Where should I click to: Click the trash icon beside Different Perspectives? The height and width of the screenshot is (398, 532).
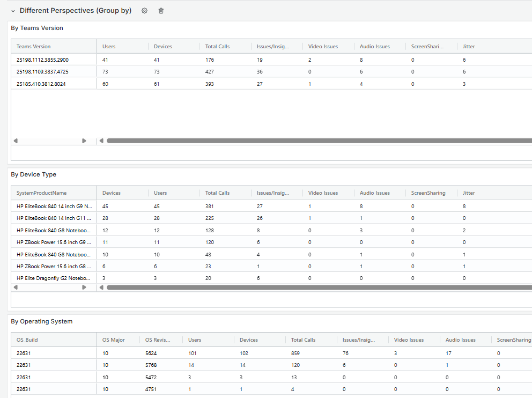click(x=161, y=11)
